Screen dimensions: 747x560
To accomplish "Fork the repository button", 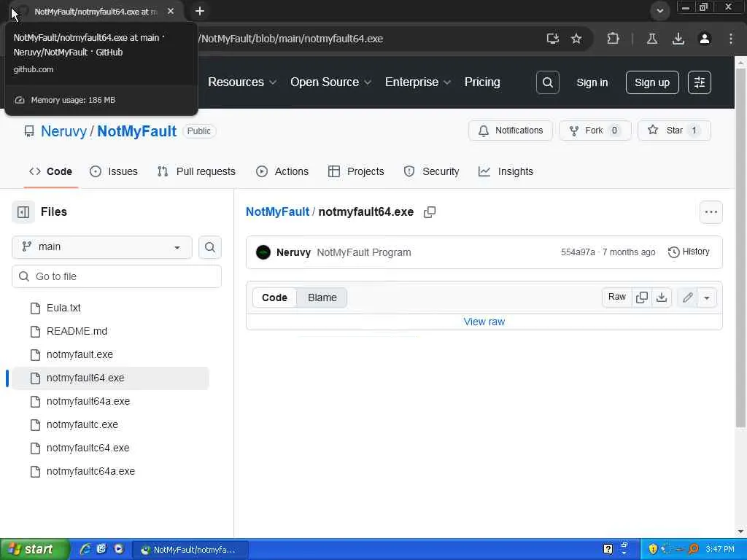I will 595,131.
